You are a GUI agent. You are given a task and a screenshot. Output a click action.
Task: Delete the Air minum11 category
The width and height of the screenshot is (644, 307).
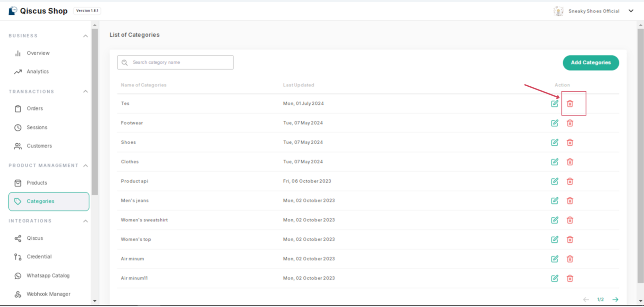pos(570,278)
